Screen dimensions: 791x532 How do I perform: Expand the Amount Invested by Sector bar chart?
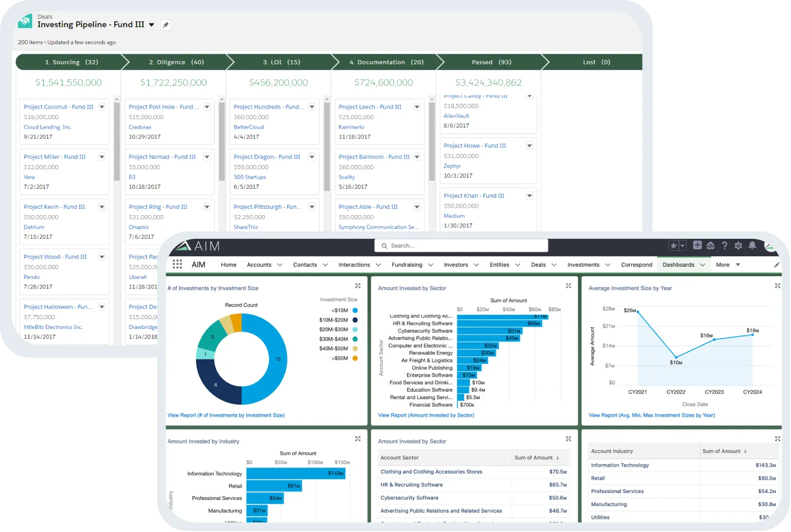click(568, 286)
